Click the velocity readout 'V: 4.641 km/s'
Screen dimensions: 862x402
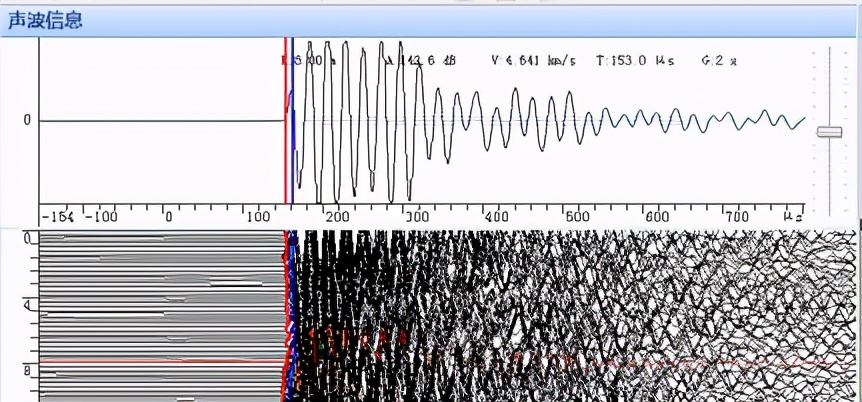pos(533,61)
